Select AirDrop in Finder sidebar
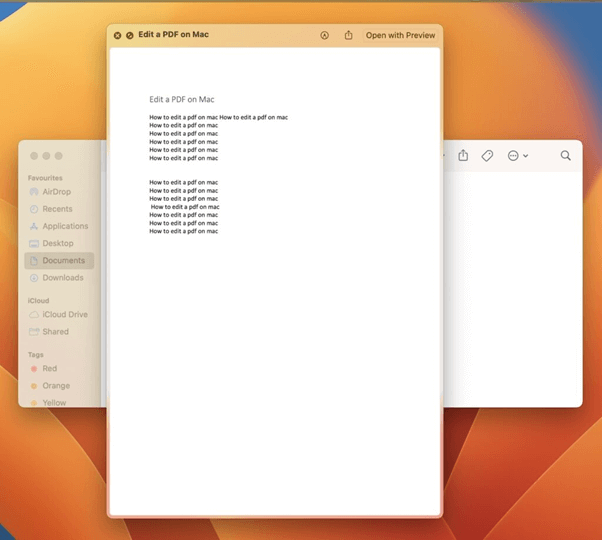 [59, 192]
